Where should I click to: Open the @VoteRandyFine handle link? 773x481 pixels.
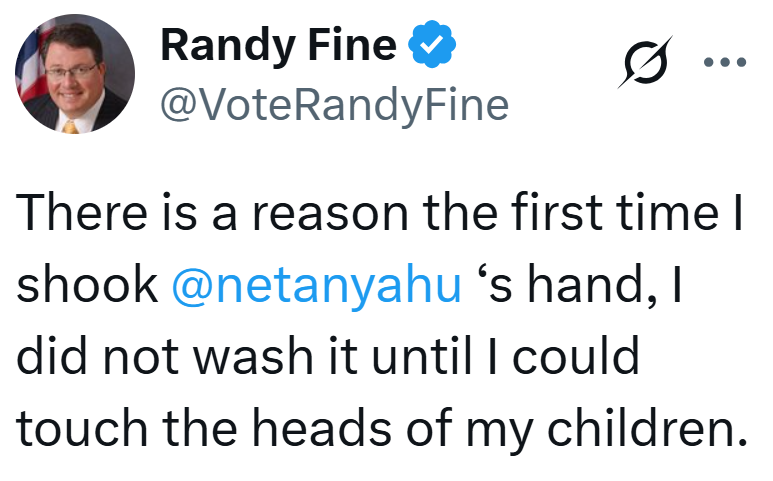pos(334,103)
